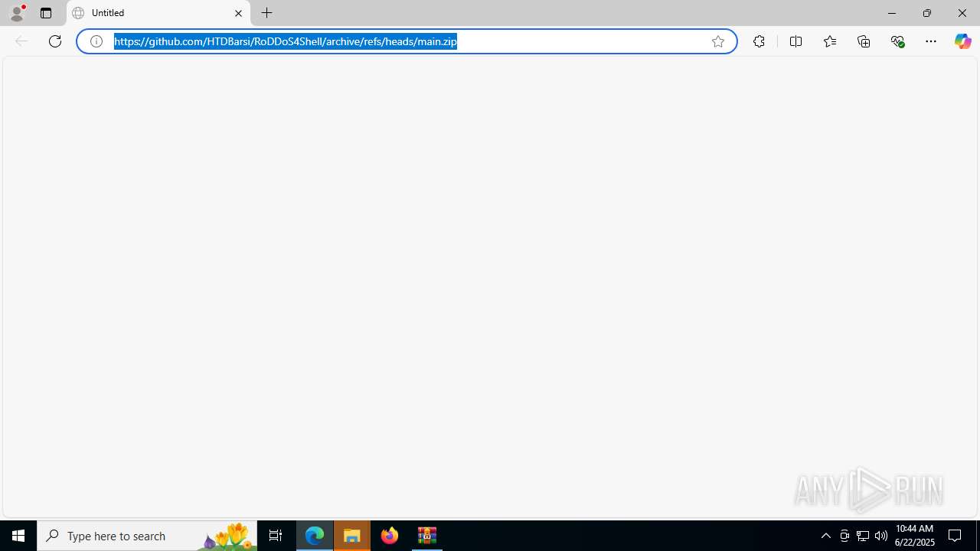The width and height of the screenshot is (980, 551).
Task: Restore down the Edge window
Action: tap(927, 13)
